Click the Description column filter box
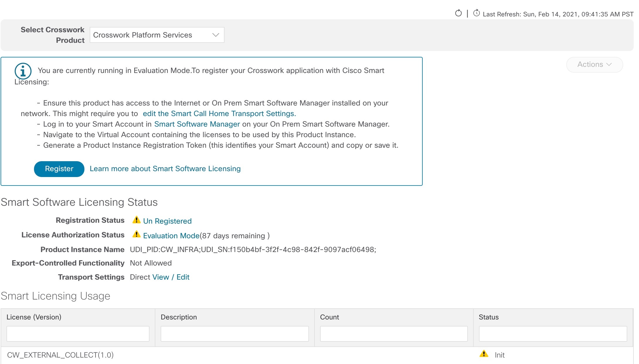This screenshot has width=639, height=364. 234,334
